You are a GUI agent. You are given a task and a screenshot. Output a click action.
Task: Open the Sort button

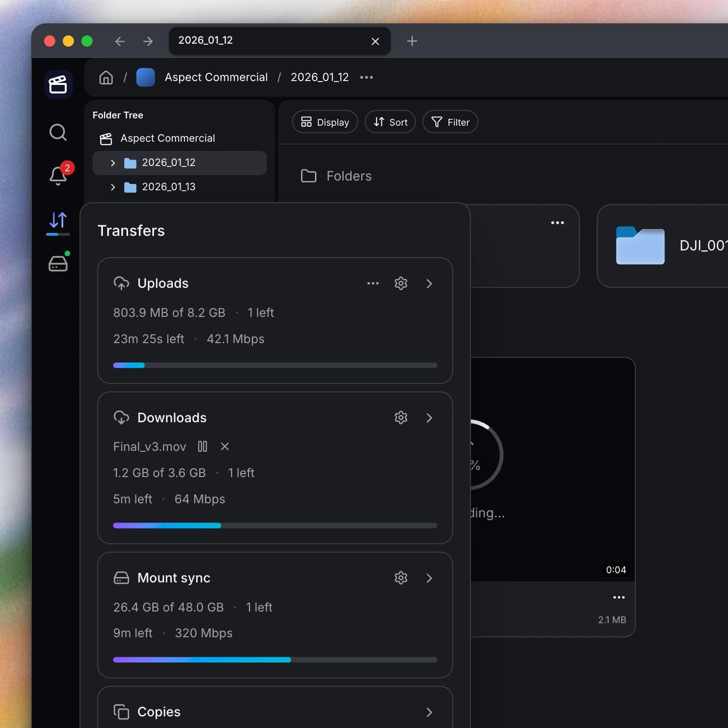[x=390, y=122]
